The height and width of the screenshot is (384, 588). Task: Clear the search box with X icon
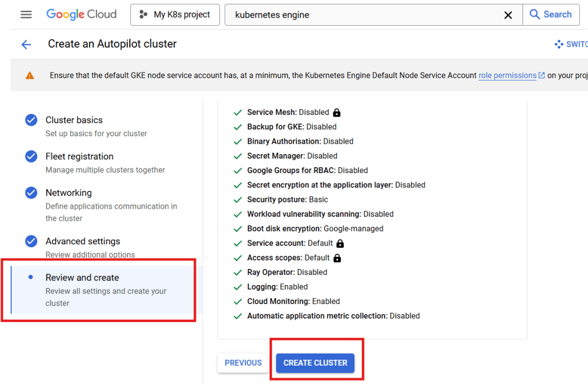[x=508, y=15]
